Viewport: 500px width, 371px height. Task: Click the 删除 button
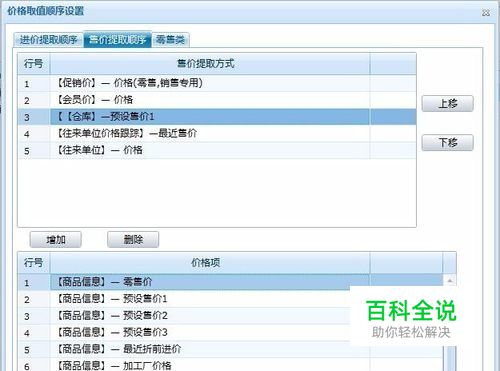(x=133, y=239)
